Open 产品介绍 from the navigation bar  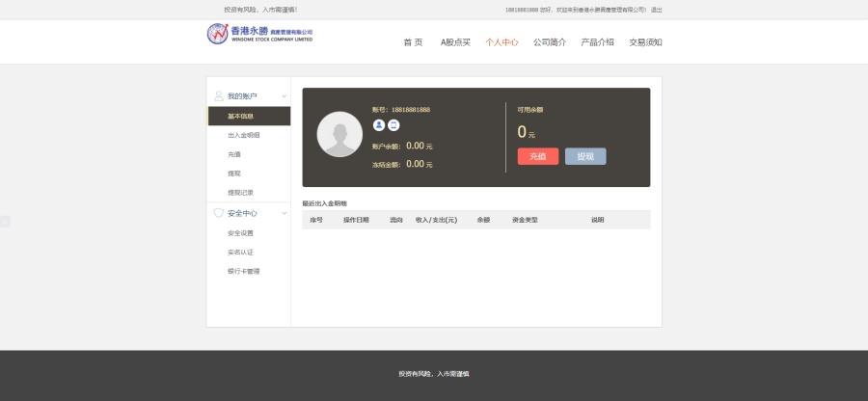(597, 42)
